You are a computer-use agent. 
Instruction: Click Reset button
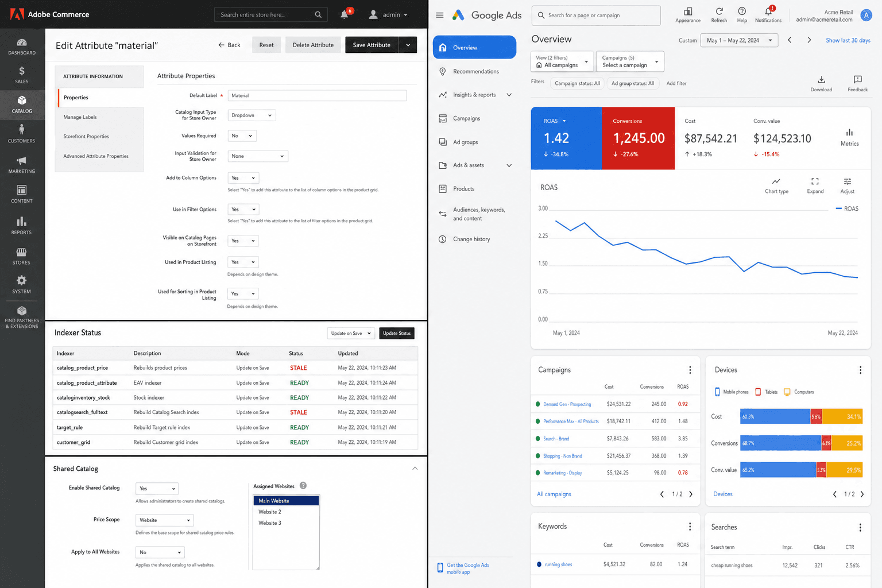click(266, 45)
